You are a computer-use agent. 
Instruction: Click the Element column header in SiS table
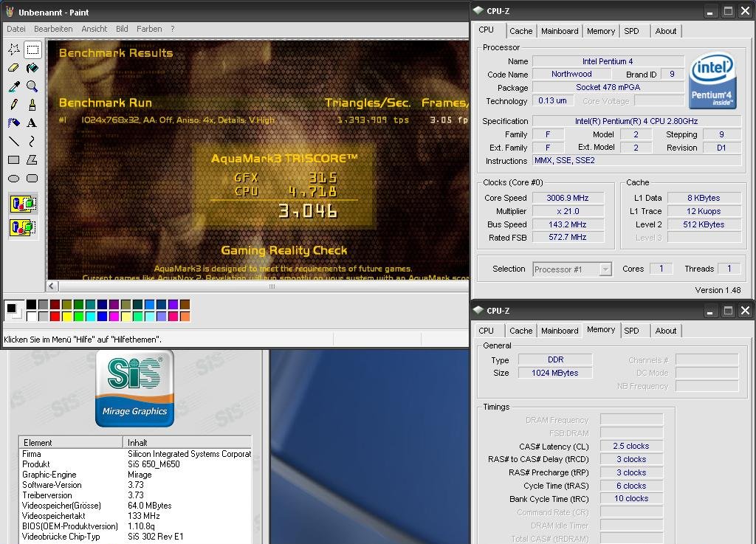(x=71, y=442)
